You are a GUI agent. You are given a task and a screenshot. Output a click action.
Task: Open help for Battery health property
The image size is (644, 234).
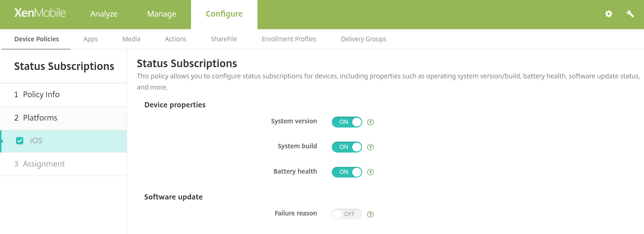(370, 172)
